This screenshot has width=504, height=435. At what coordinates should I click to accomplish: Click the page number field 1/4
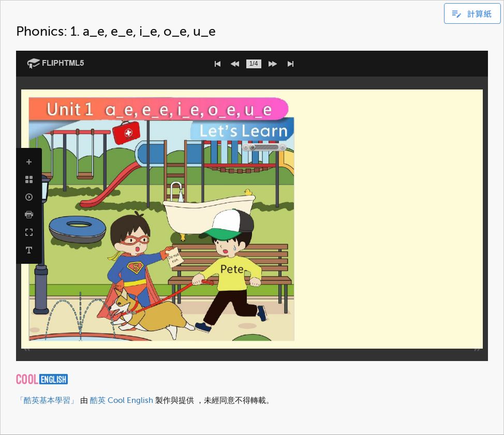coord(254,64)
